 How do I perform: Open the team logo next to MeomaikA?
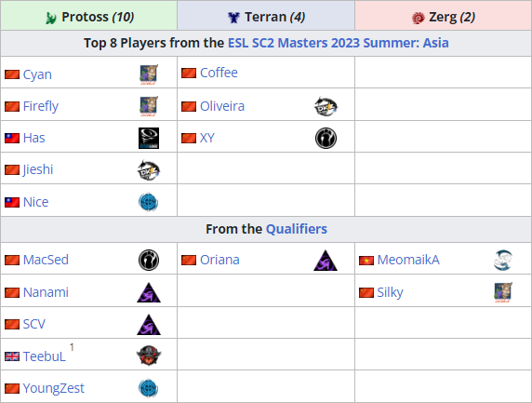(503, 261)
